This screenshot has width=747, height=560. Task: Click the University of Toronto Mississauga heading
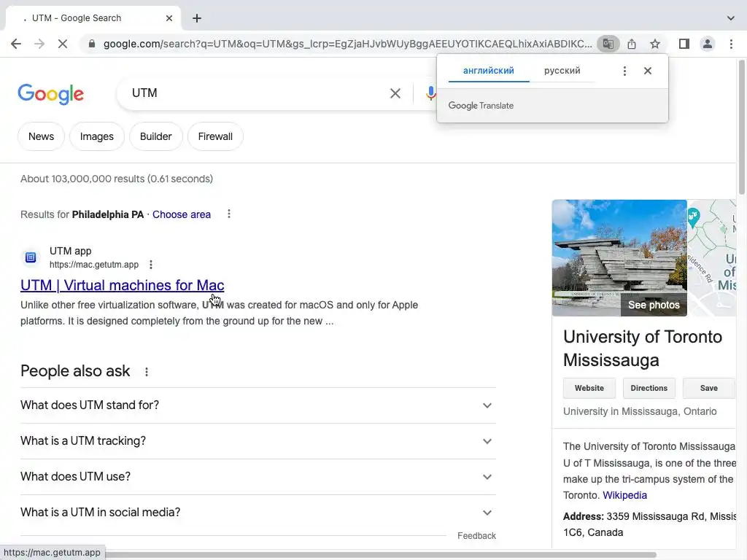[643, 348]
